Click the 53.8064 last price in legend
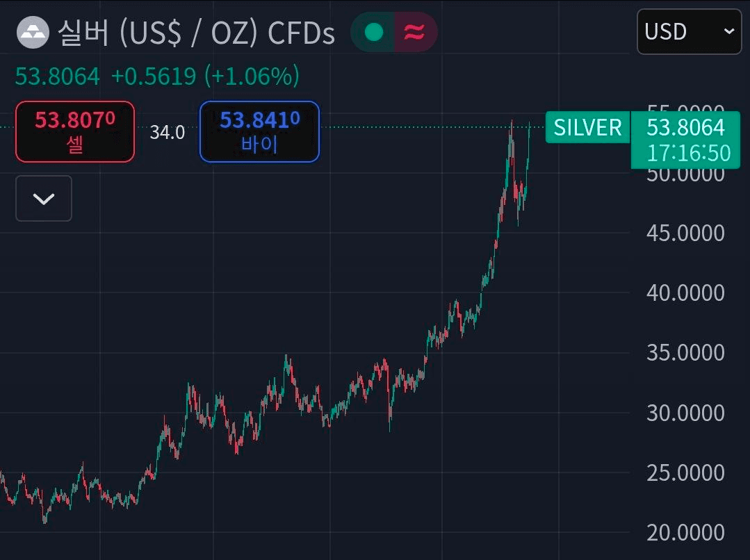750x560 pixels. [58, 76]
